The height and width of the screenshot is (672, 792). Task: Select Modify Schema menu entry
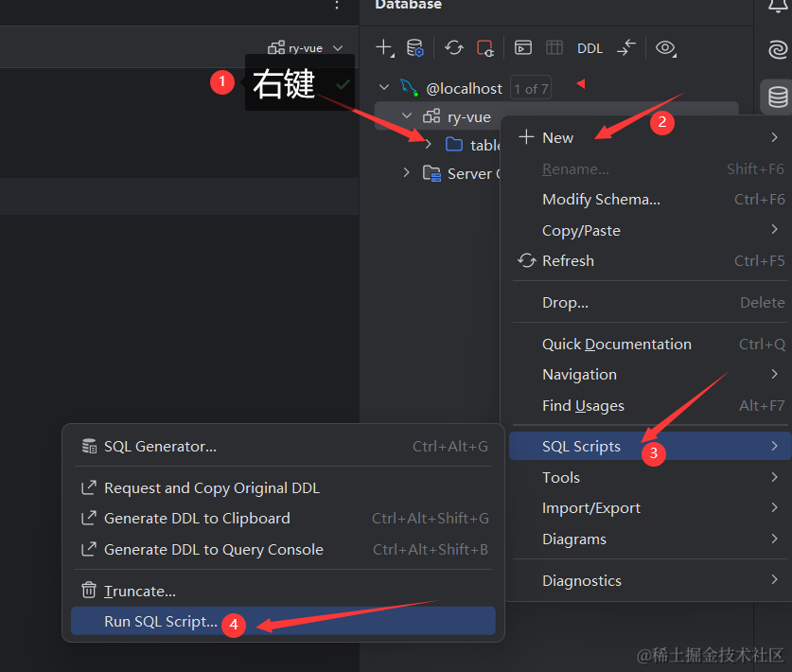(x=601, y=200)
